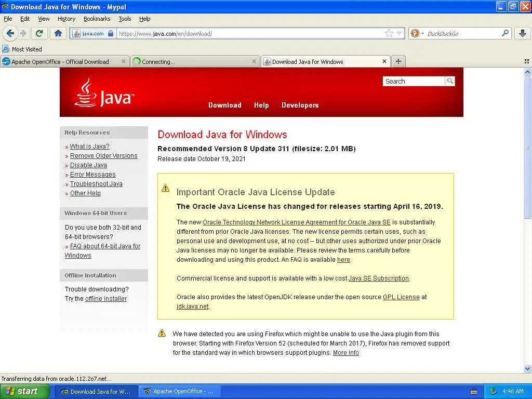Close the Download Java for Windows tab
This screenshot has height=399, width=532.
[384, 61]
